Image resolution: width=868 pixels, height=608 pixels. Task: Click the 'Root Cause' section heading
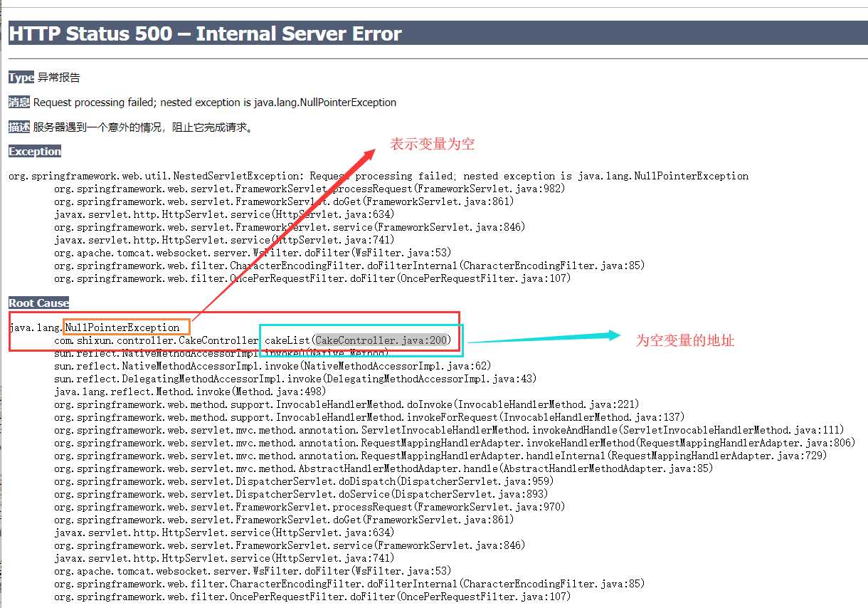[39, 303]
